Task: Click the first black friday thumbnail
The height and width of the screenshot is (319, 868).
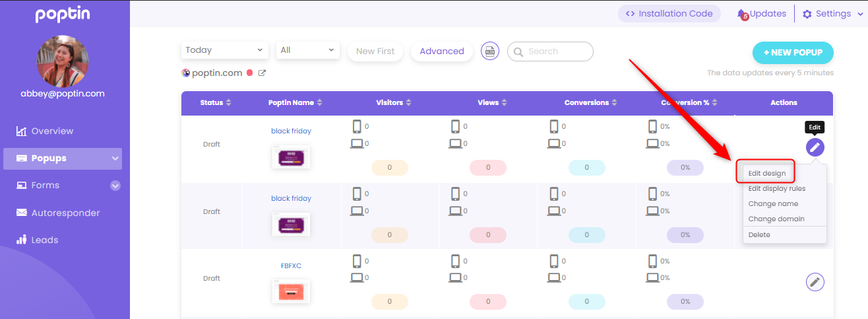Action: (x=291, y=157)
